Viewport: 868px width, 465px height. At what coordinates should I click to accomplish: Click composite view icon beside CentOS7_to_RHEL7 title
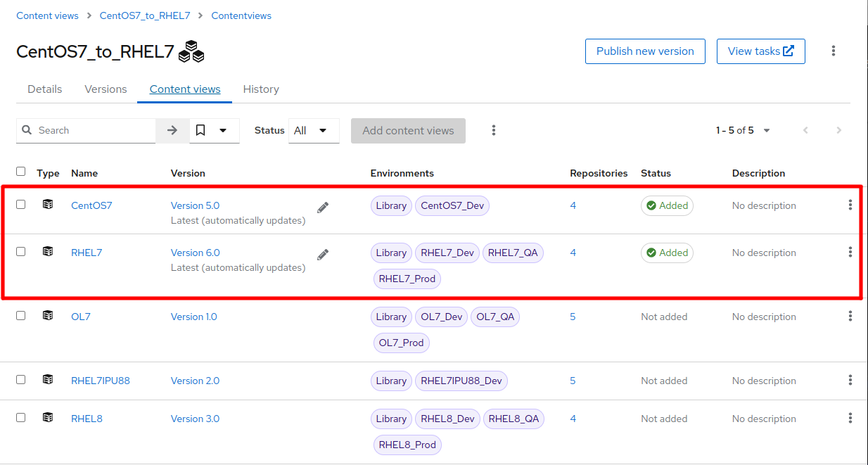coord(191,51)
